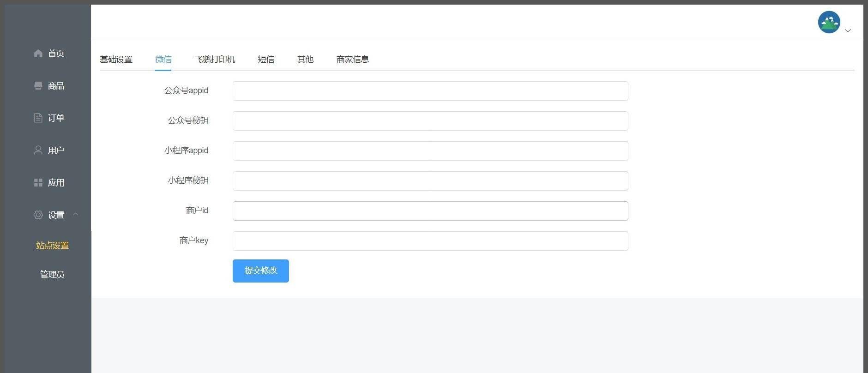Focus the 公众号appid input field
868x373 pixels.
pyautogui.click(x=430, y=91)
